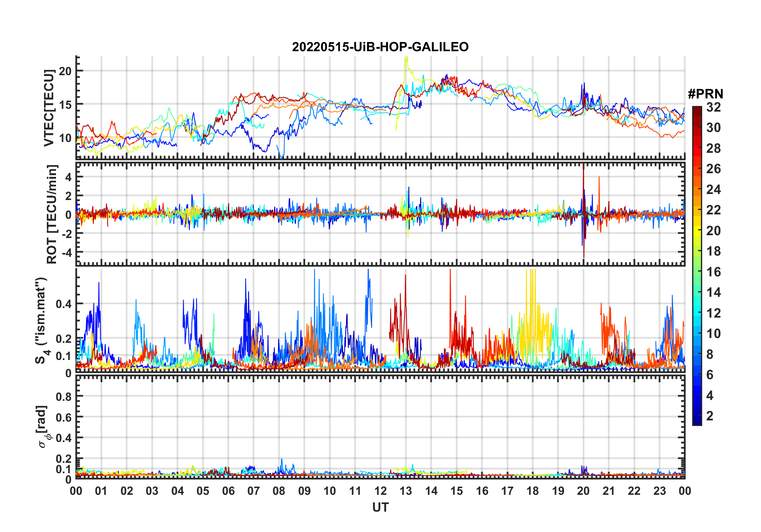Click colorbar tick label 32

click(x=713, y=107)
